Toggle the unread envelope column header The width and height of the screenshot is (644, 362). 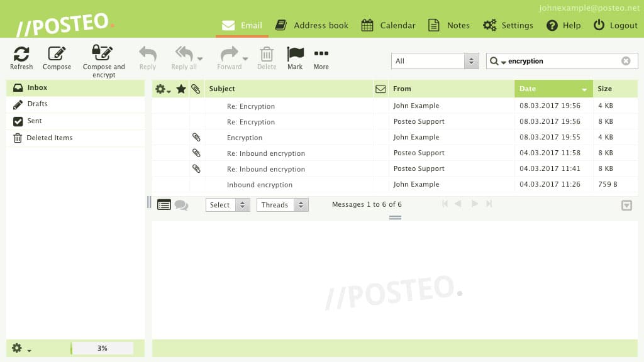380,89
